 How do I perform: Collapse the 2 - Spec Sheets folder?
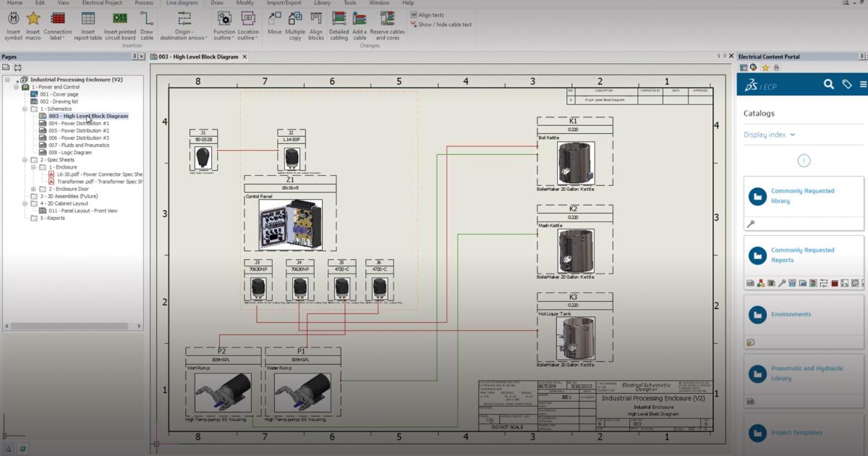coord(25,159)
